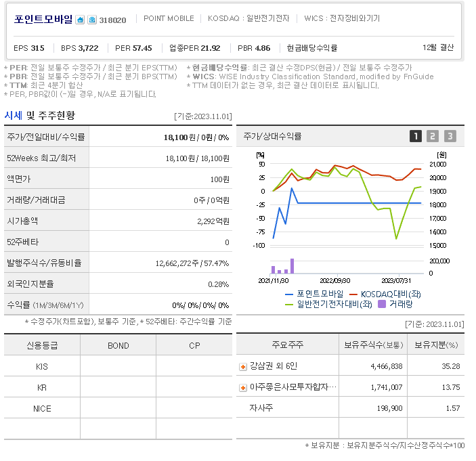Image resolution: width=476 pixels, height=461 pixels.
Task: Click the 4,466,838 share count
Action: click(387, 366)
